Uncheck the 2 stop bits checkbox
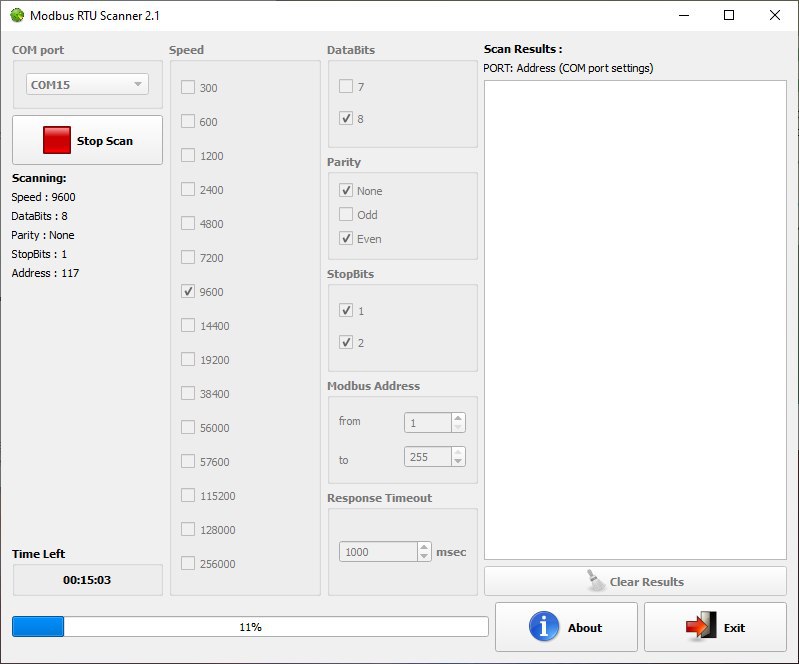Image resolution: width=799 pixels, height=664 pixels. coord(346,342)
